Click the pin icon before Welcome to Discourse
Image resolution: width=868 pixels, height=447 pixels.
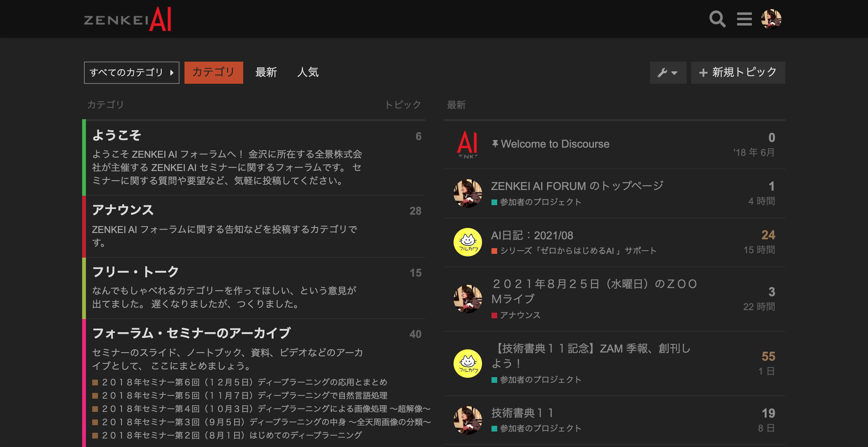495,144
